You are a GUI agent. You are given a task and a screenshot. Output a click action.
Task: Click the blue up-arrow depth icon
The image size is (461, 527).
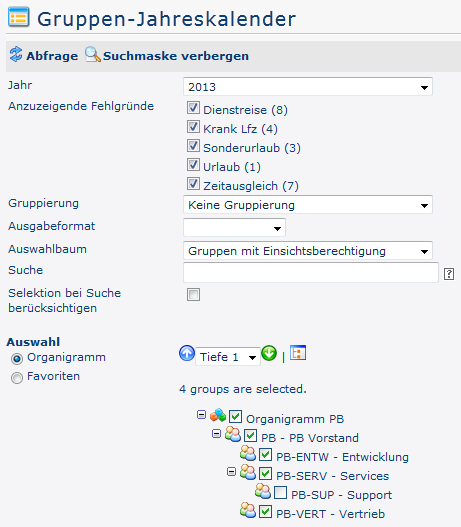coord(187,353)
